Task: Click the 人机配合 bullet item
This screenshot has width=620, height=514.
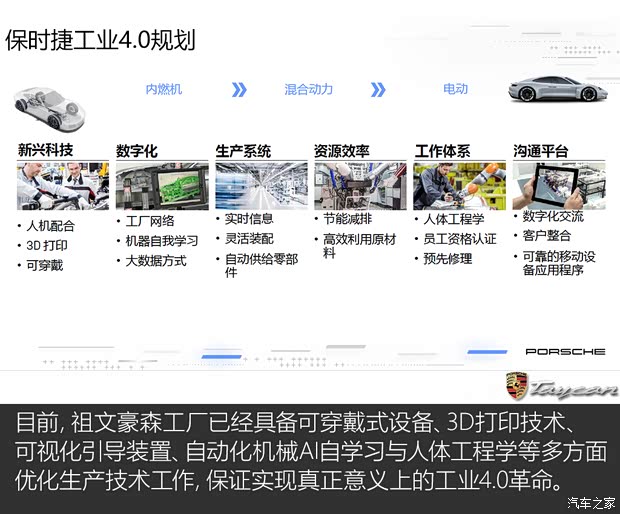Action: click(x=46, y=226)
